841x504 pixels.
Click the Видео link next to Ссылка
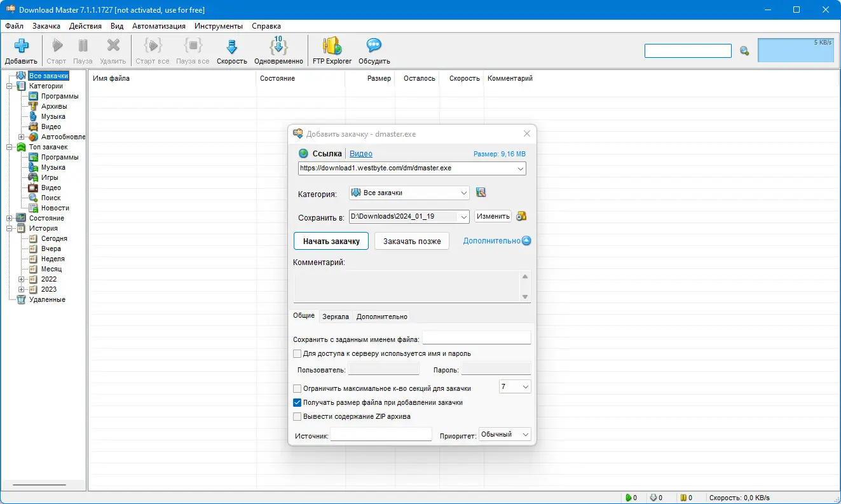[361, 154]
